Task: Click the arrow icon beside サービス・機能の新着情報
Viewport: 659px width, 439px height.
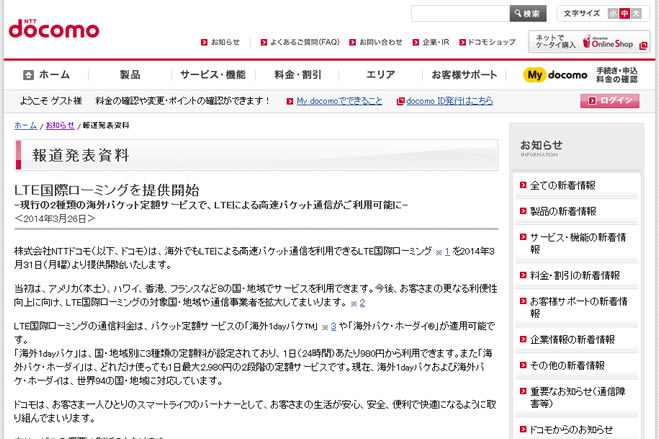Action: (523, 237)
